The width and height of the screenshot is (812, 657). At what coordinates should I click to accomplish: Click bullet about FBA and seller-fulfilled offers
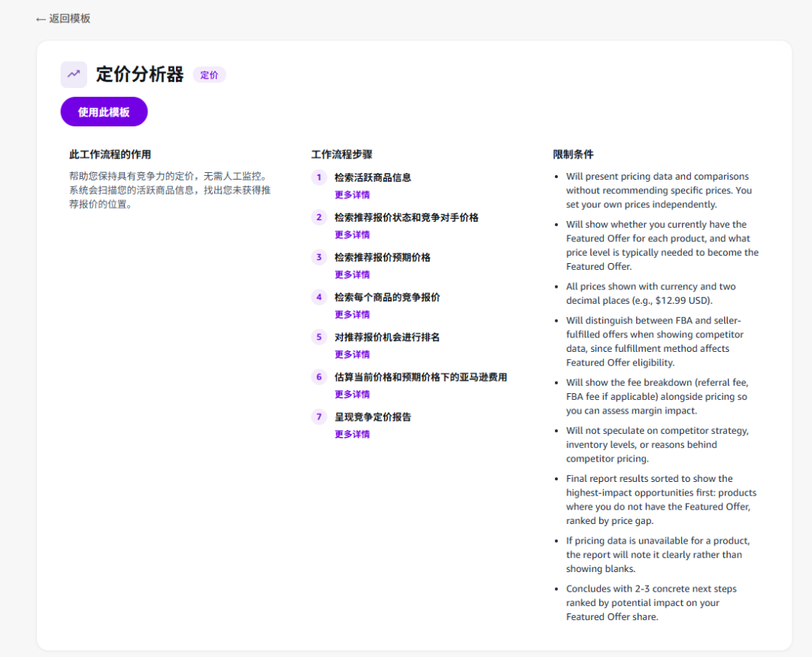655,341
